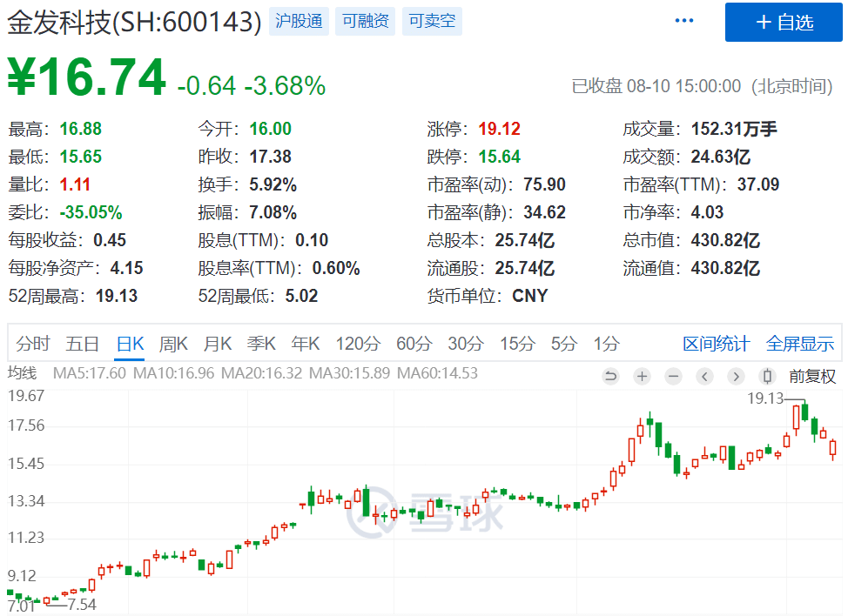This screenshot has width=848, height=616.
Task: Select the 月K monthly chart tab
Action: click(218, 344)
